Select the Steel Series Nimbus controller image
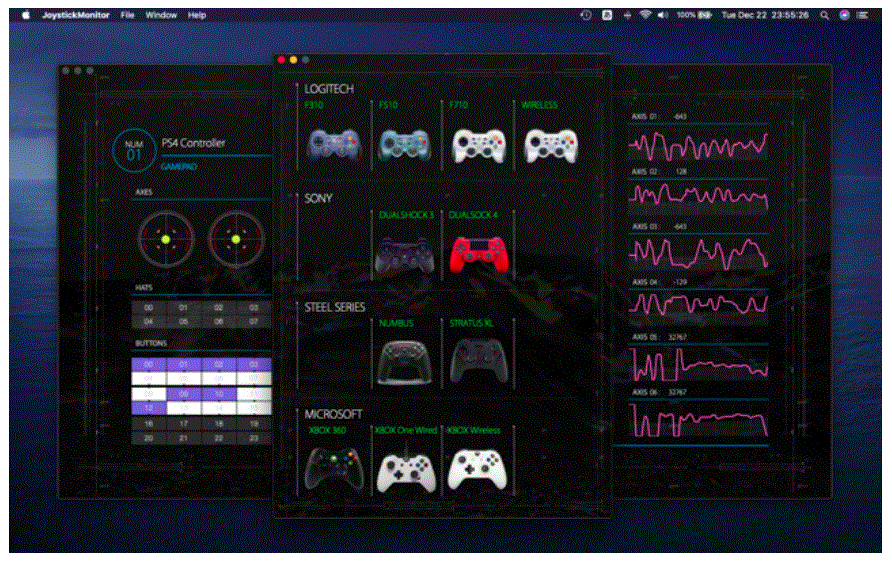Screen dimensions: 892x563 tap(404, 362)
